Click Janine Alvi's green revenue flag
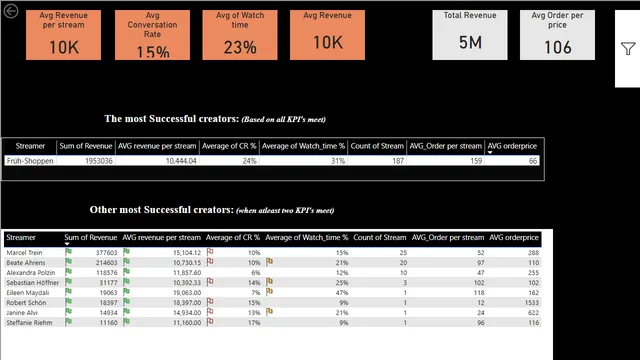The width and height of the screenshot is (640, 360). point(68,312)
